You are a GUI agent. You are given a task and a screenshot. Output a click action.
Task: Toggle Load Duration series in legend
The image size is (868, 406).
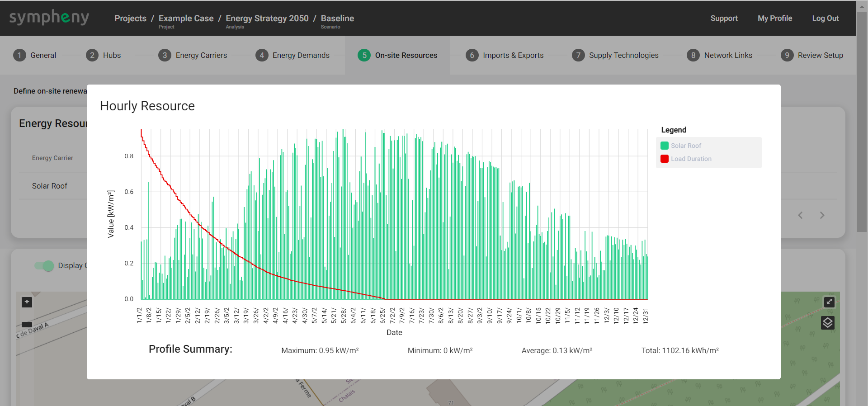(691, 159)
